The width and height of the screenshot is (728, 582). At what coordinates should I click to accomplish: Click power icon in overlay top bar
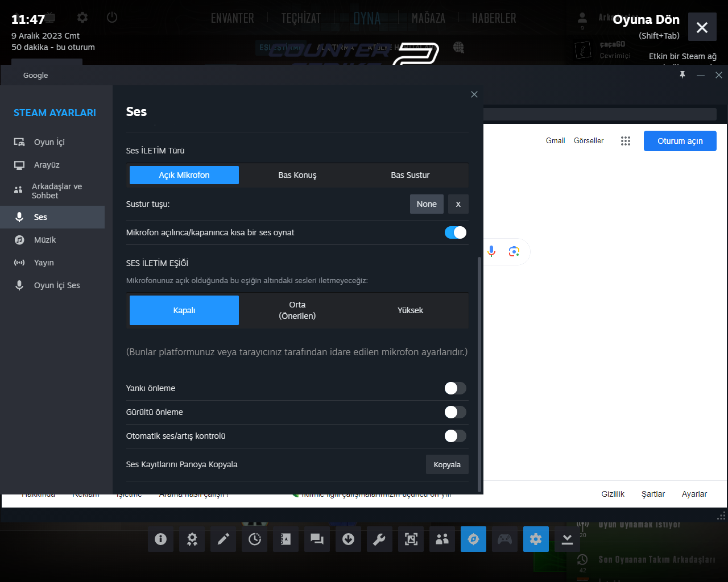[x=112, y=17]
